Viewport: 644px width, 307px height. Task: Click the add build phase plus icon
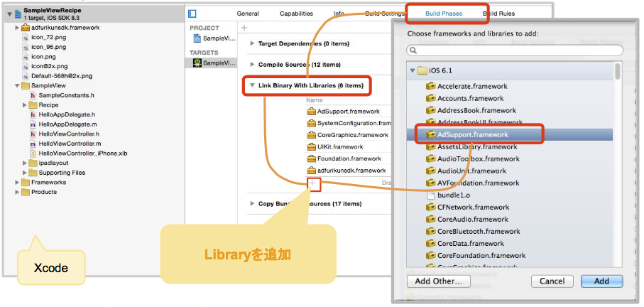point(244,28)
